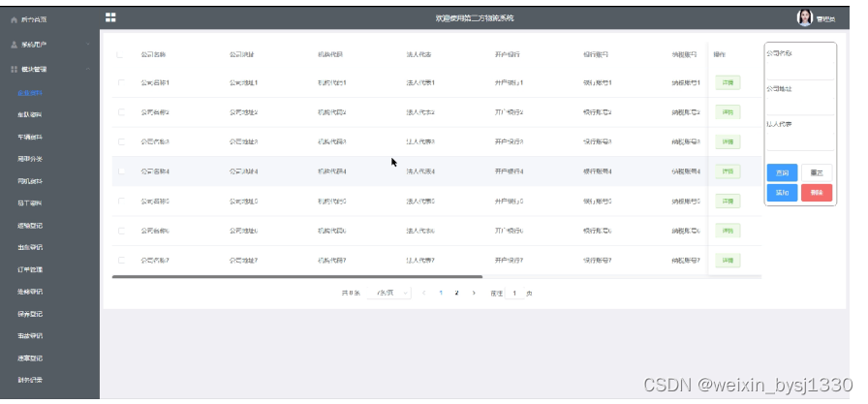Screen dimensions: 868x404
Task: Check the box for 公司名称4 row
Action: [x=121, y=171]
